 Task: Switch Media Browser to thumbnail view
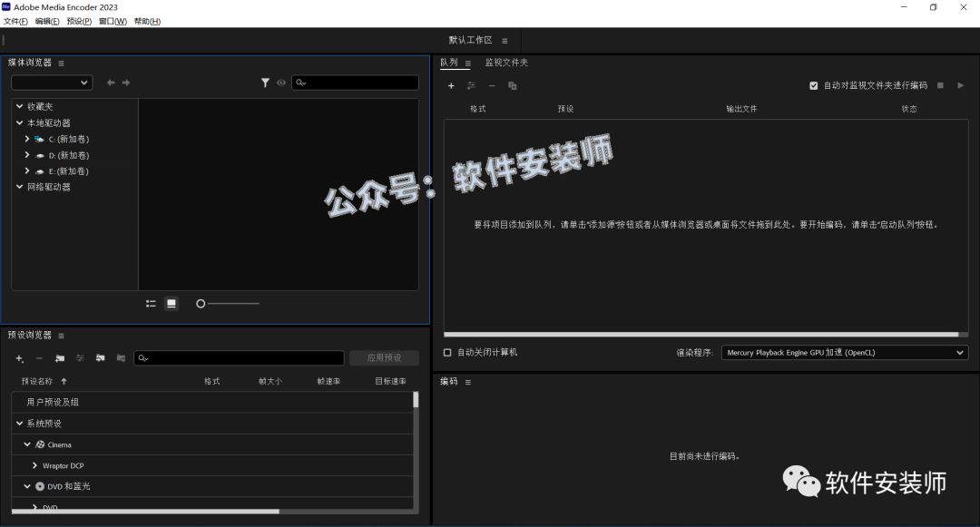coord(171,304)
